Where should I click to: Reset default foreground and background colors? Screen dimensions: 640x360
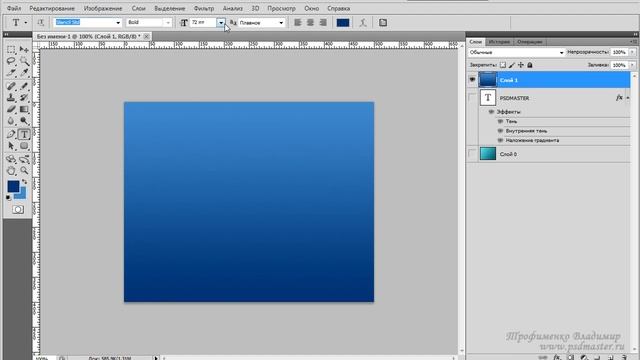[9, 198]
